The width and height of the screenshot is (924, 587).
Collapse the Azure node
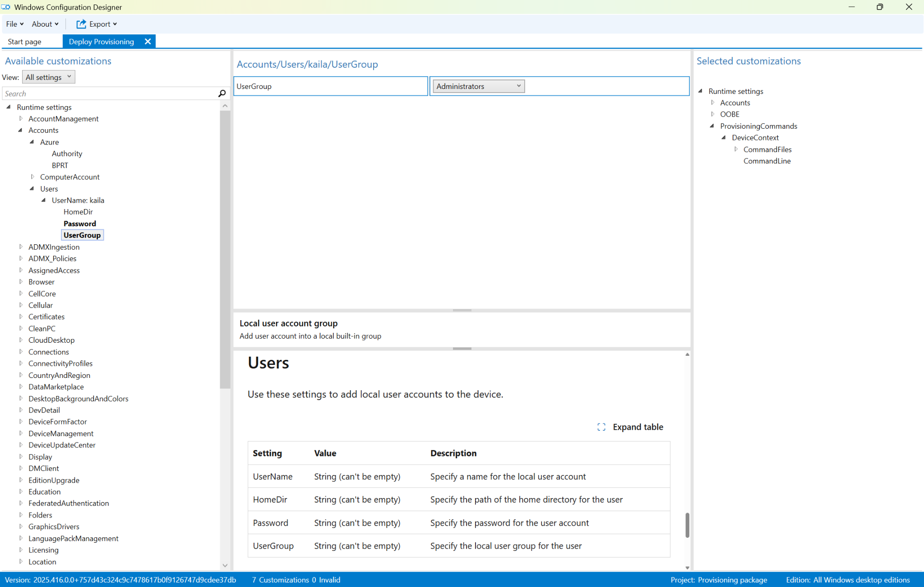click(32, 142)
